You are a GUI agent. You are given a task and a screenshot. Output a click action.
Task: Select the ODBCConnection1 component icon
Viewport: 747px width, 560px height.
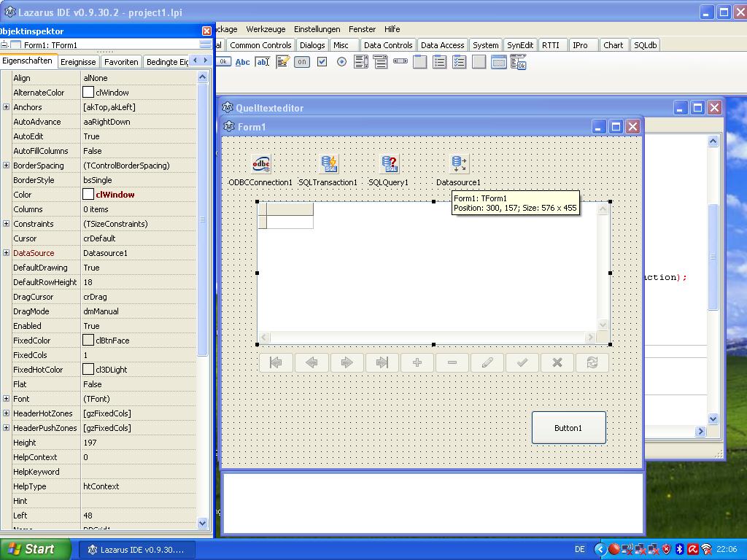[x=260, y=164]
